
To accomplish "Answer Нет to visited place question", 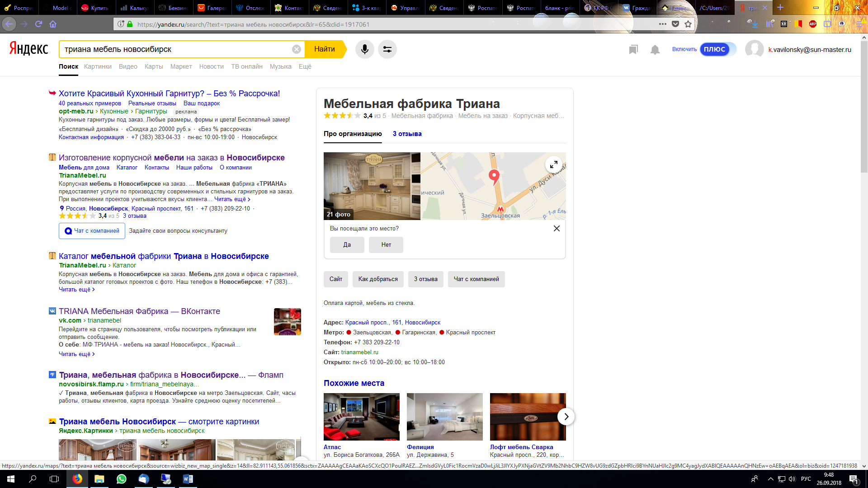I will [386, 245].
